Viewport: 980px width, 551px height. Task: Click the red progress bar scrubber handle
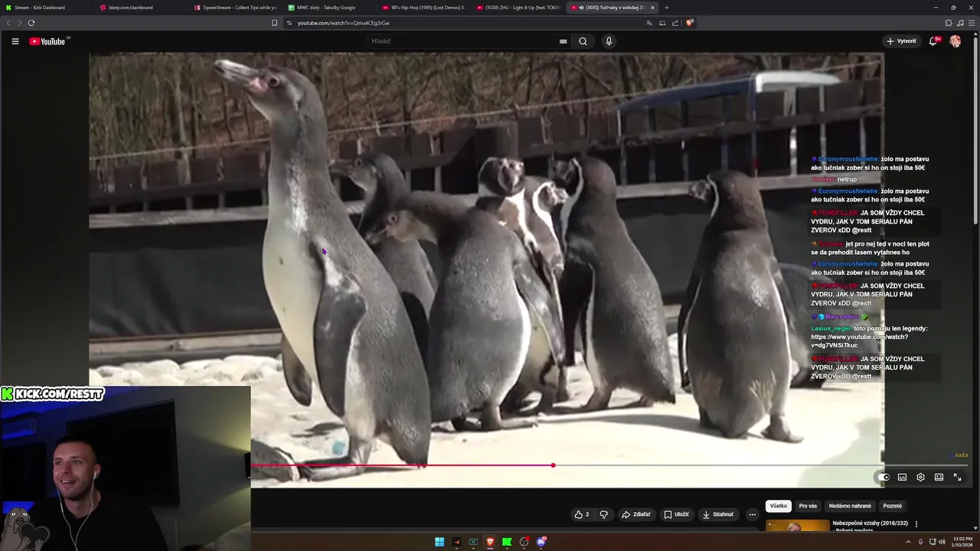pyautogui.click(x=553, y=465)
